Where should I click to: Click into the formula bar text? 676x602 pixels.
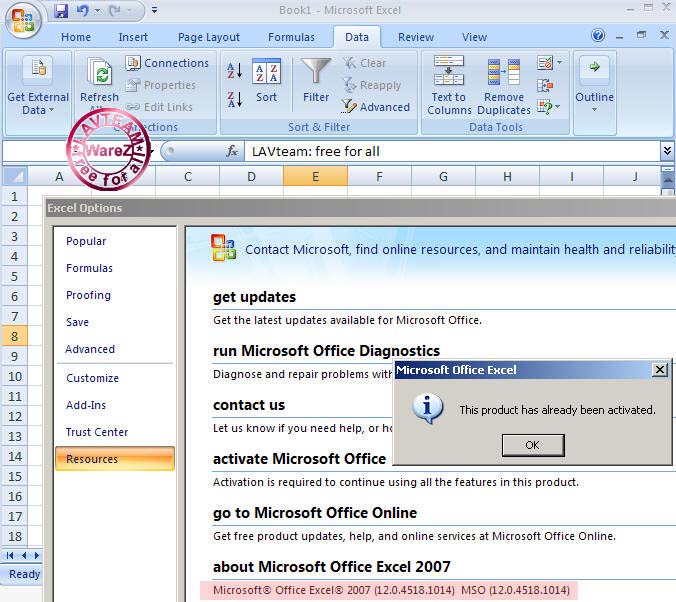click(452, 151)
